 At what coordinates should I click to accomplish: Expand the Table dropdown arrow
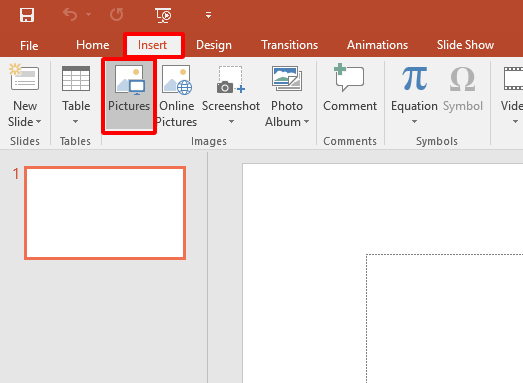point(76,122)
